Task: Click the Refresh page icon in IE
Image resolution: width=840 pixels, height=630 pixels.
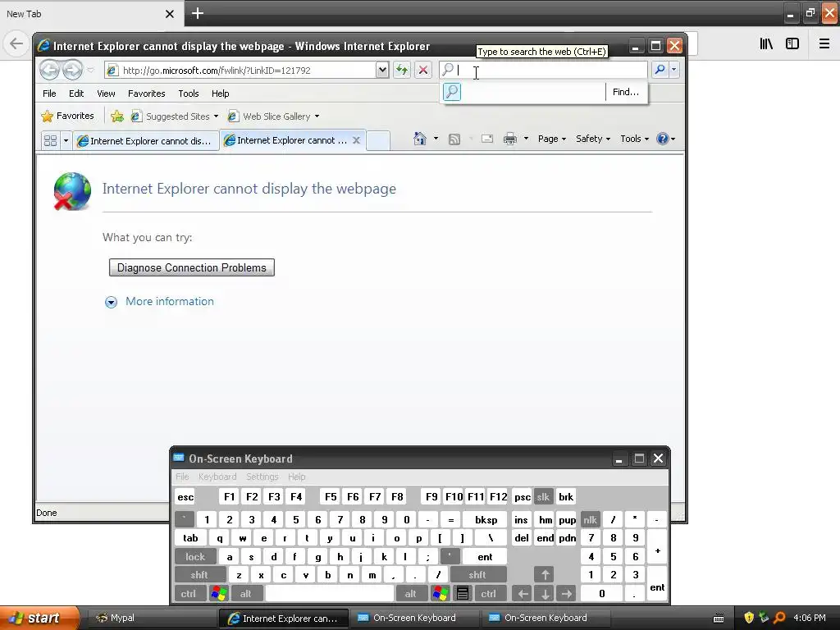Action: [x=402, y=70]
